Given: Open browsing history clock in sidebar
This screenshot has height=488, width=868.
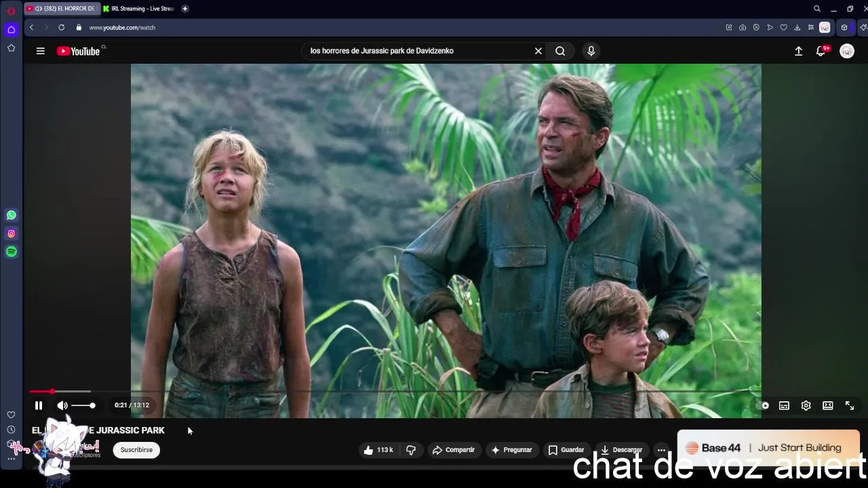Looking at the screenshot, I should click(11, 430).
